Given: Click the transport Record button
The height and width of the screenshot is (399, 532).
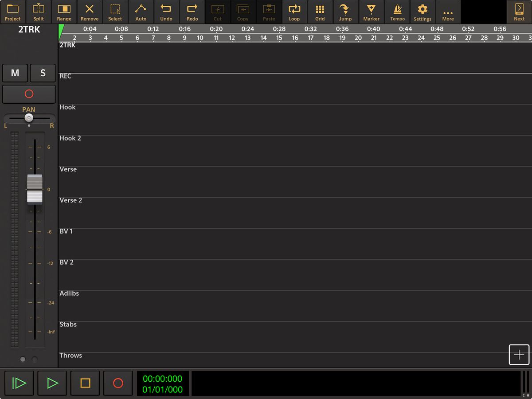Looking at the screenshot, I should coord(118,383).
